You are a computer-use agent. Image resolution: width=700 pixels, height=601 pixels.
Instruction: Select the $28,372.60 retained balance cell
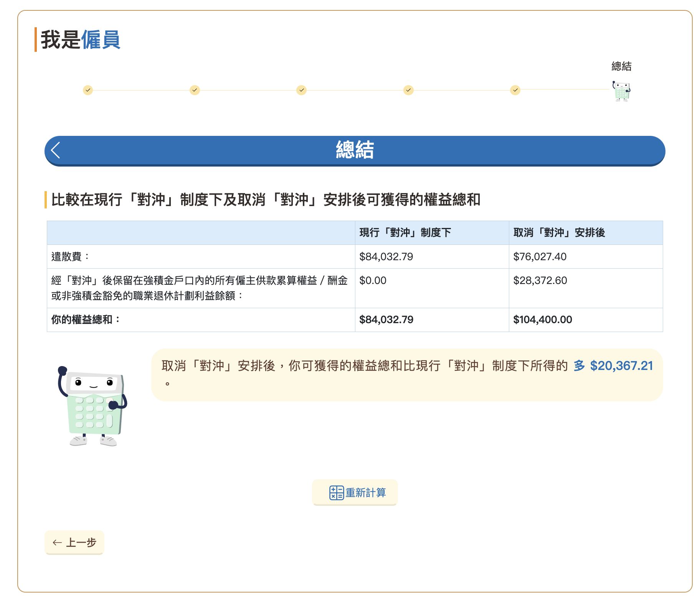(x=540, y=281)
